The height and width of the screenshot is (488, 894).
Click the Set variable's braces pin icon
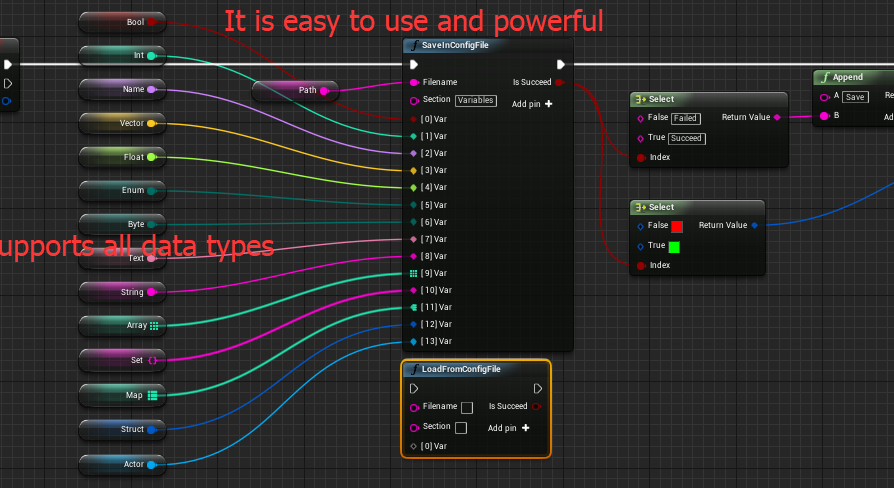point(153,360)
